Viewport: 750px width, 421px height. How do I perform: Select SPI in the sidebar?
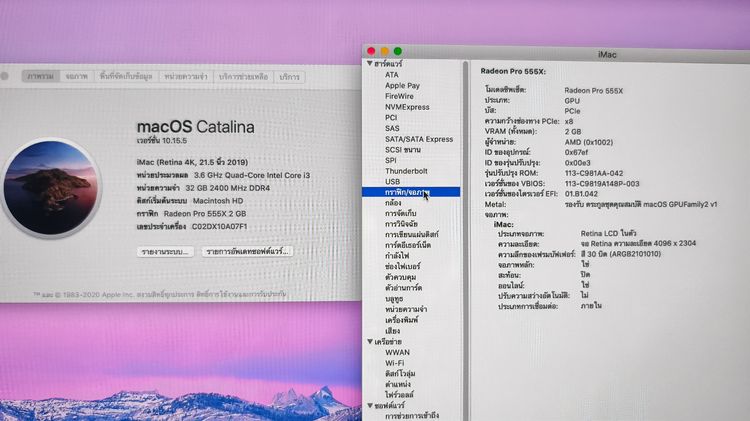tap(391, 160)
